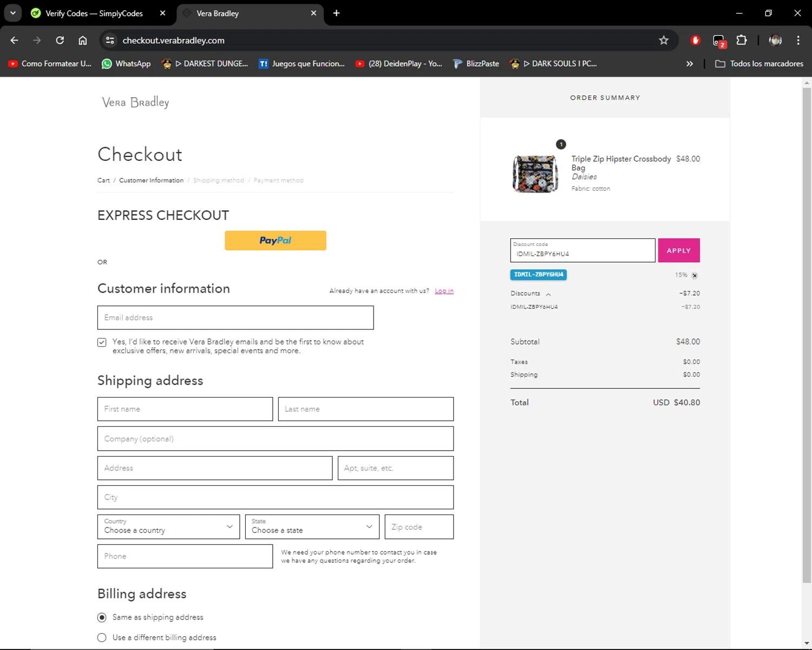Open the DARKEST DUNGE... bookmark
This screenshot has height=650, width=812.
(205, 63)
